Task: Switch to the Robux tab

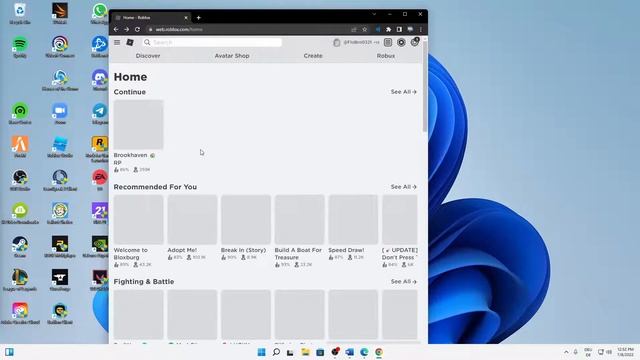Action: point(386,56)
